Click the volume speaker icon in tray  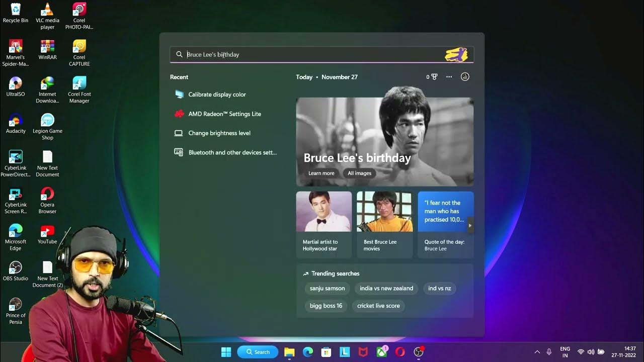591,352
